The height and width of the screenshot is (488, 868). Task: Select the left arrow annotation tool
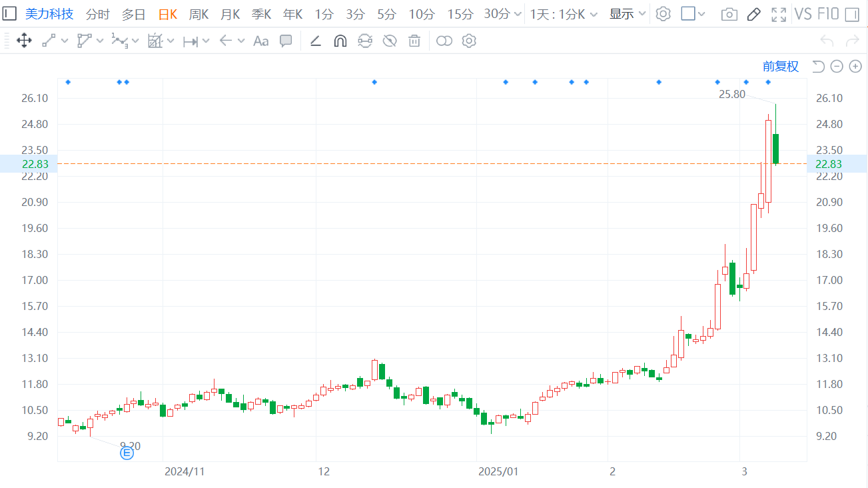coord(225,41)
